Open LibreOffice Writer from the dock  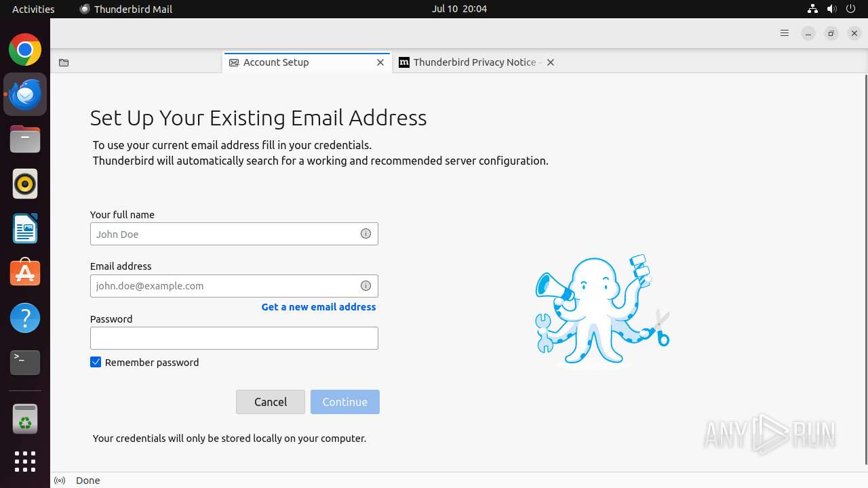[x=25, y=228]
